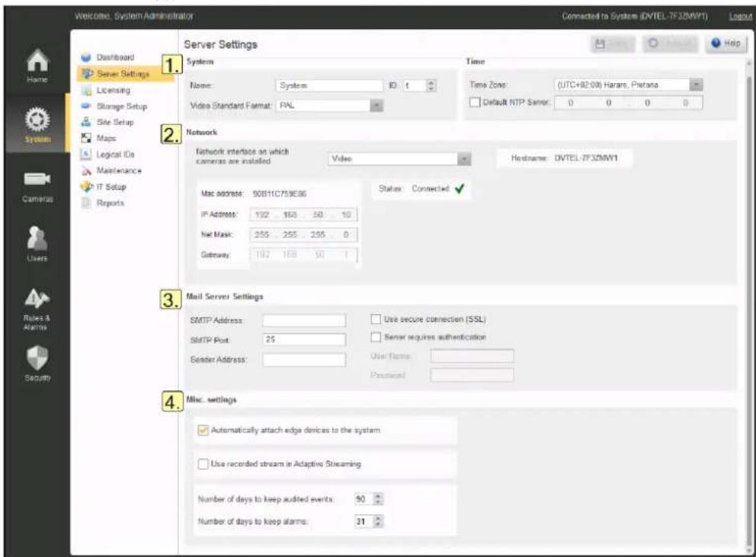Open the network interface Video dropdown
Viewport: 756px width, 557px height.
point(464,158)
